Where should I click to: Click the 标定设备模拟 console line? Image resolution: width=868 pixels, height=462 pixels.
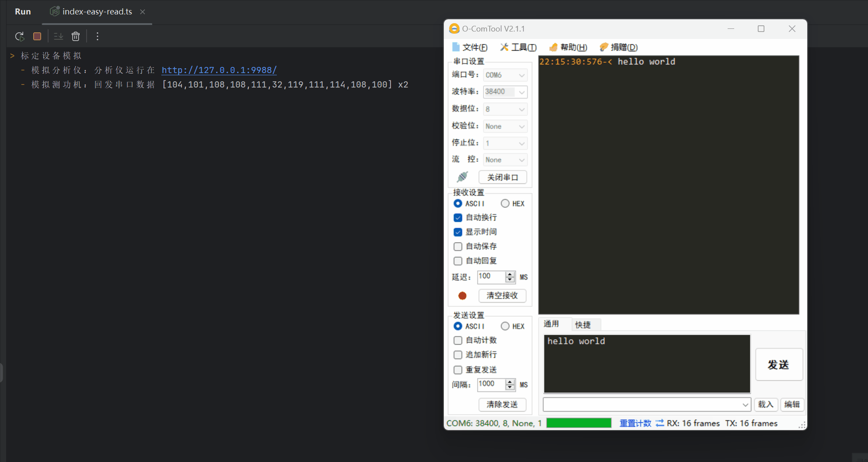click(51, 56)
